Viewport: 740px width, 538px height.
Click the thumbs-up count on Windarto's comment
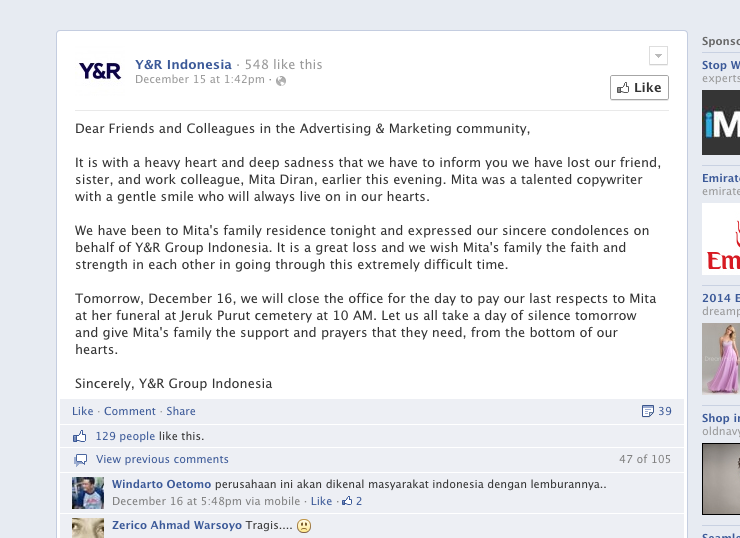[x=352, y=501]
